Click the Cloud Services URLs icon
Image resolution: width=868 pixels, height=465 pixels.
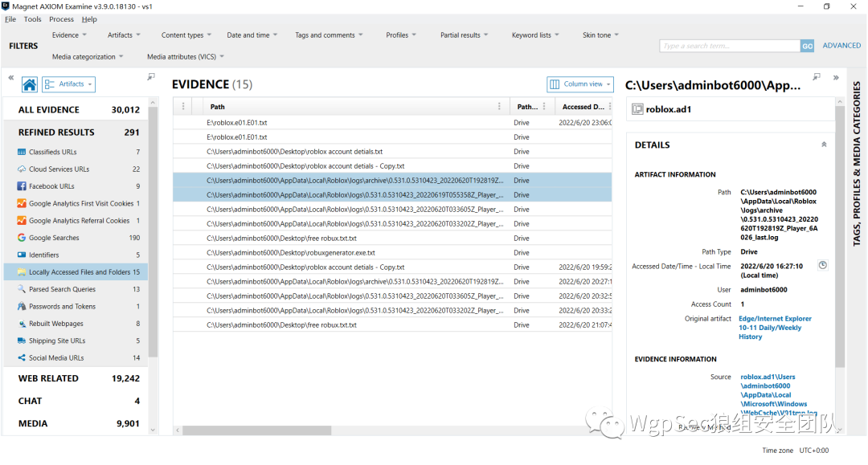[x=22, y=169]
